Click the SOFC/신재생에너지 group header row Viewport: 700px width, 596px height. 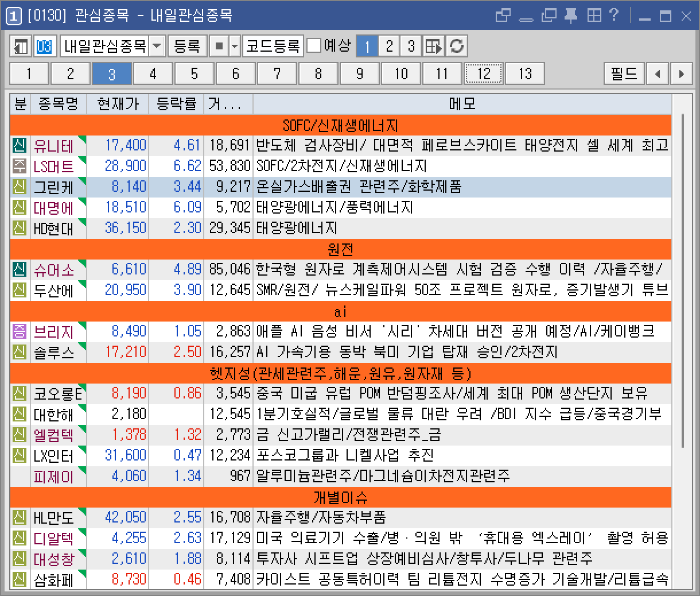341,125
